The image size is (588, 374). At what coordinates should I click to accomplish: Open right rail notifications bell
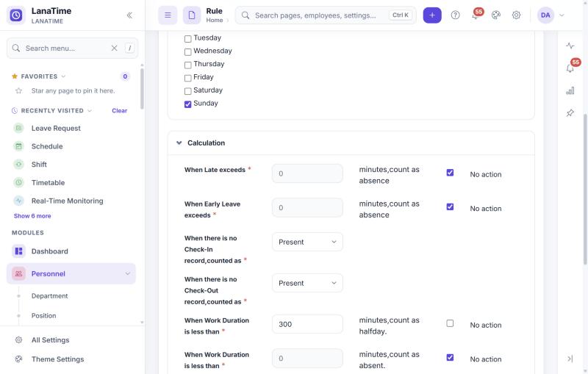coord(570,68)
